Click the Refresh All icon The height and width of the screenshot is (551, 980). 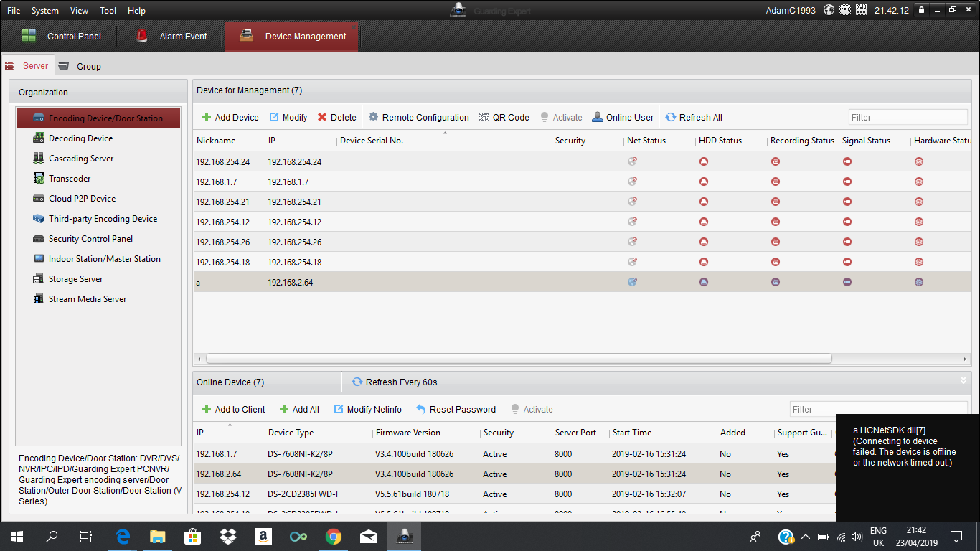point(671,118)
